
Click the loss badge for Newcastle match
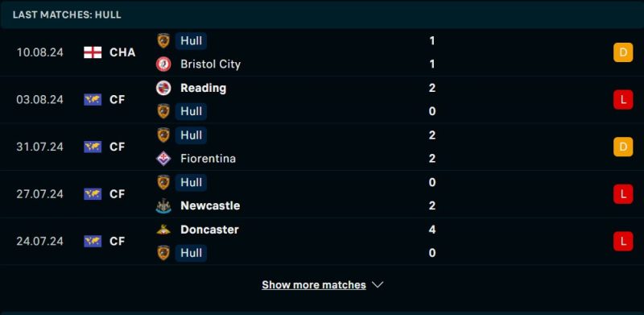pyautogui.click(x=623, y=194)
